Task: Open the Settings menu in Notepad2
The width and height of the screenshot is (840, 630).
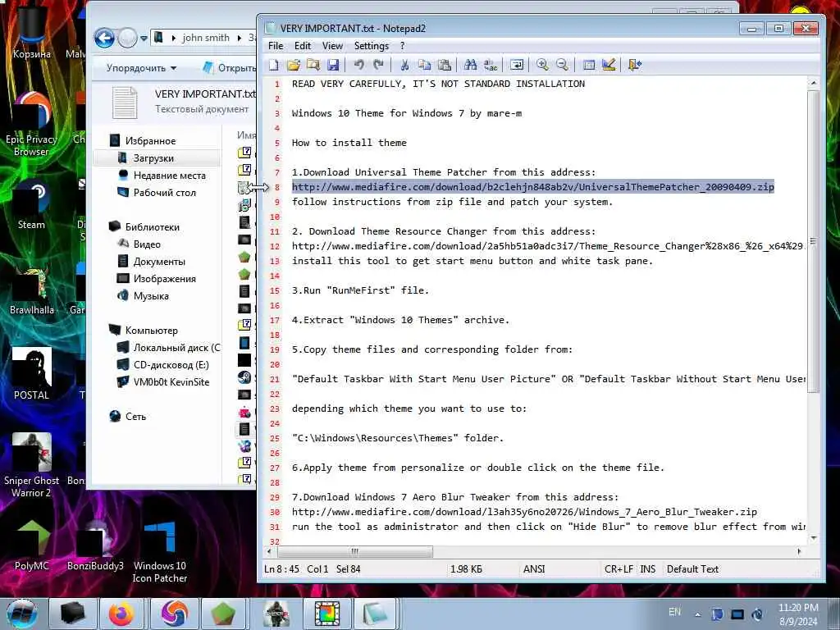Action: [372, 46]
